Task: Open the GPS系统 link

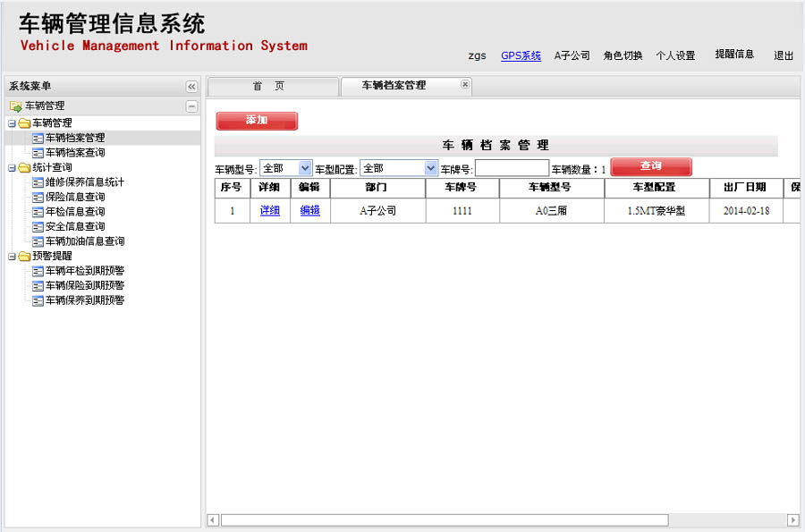Action: click(x=521, y=55)
